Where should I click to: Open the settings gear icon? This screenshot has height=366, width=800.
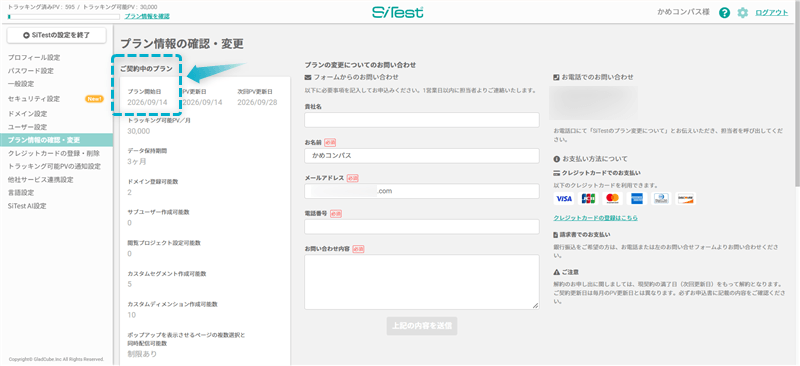[742, 13]
